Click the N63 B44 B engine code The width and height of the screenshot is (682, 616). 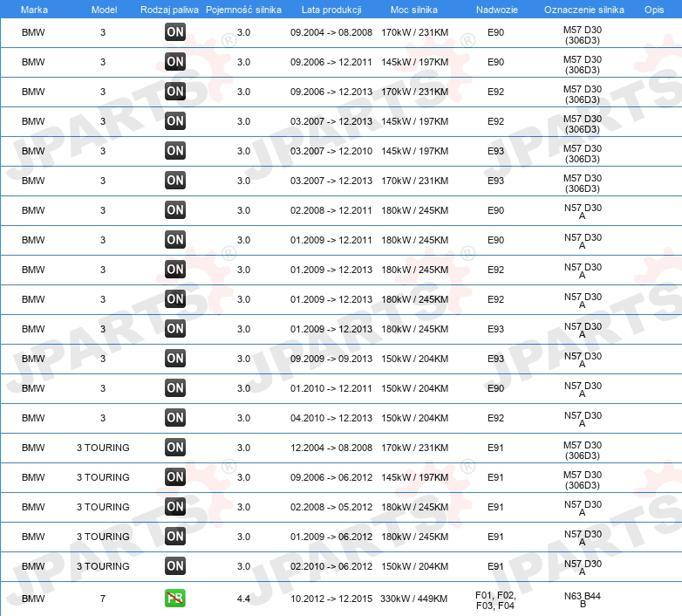tap(583, 600)
